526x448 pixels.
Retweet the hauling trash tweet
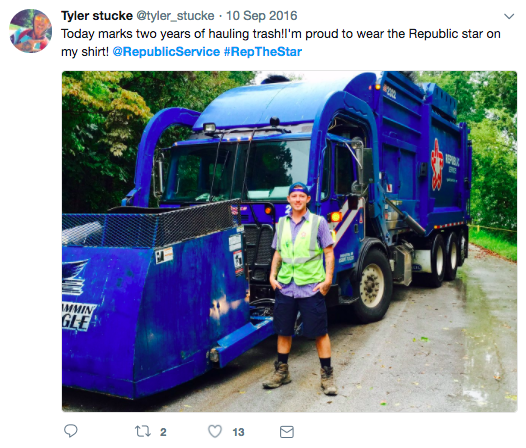tap(143, 431)
